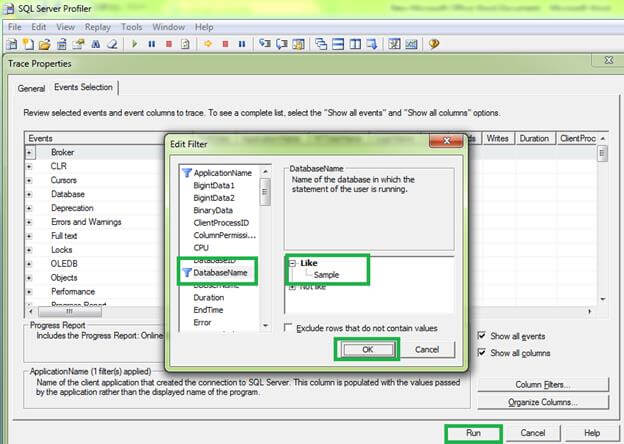The width and height of the screenshot is (624, 444).
Task: Select ApplicationName in the filter list
Action: pyautogui.click(x=222, y=173)
